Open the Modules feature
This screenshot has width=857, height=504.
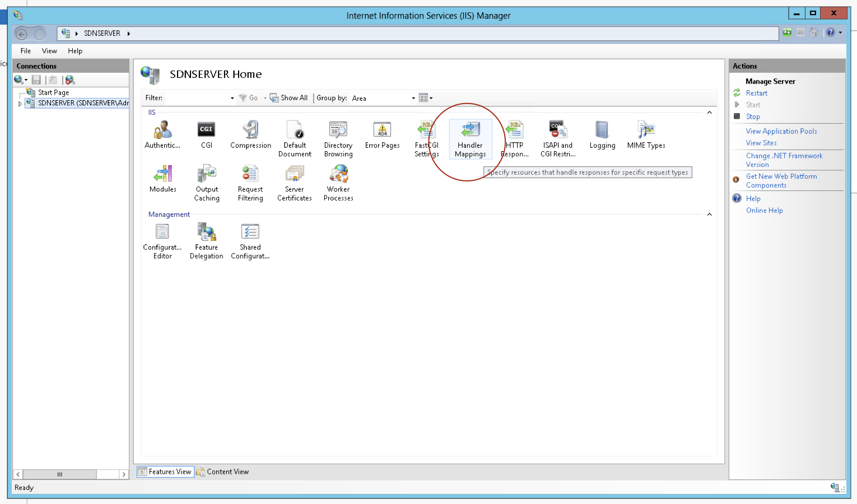pyautogui.click(x=162, y=179)
